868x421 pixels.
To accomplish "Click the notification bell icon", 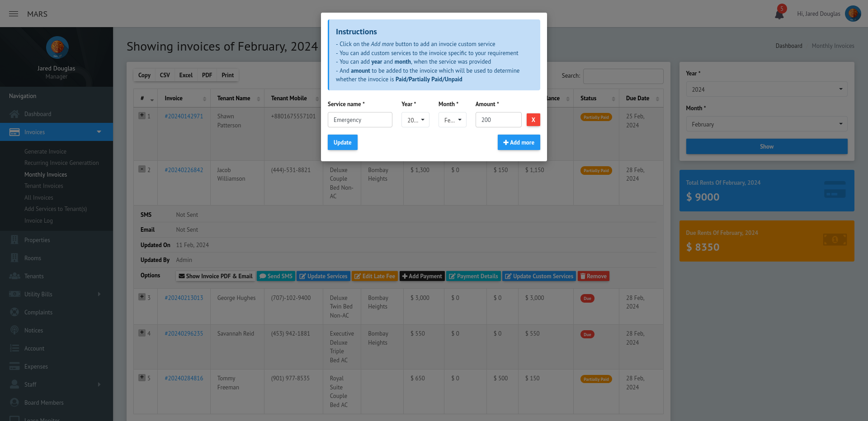I will pyautogui.click(x=779, y=14).
